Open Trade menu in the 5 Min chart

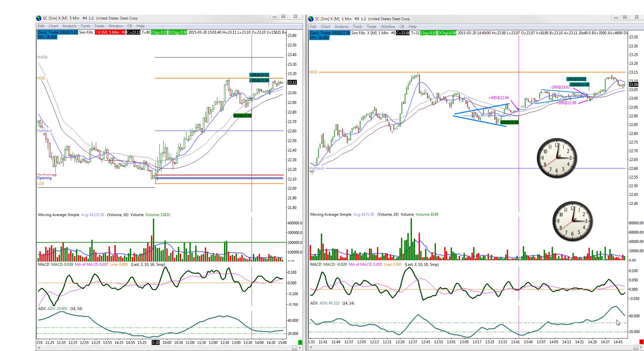[x=99, y=26]
